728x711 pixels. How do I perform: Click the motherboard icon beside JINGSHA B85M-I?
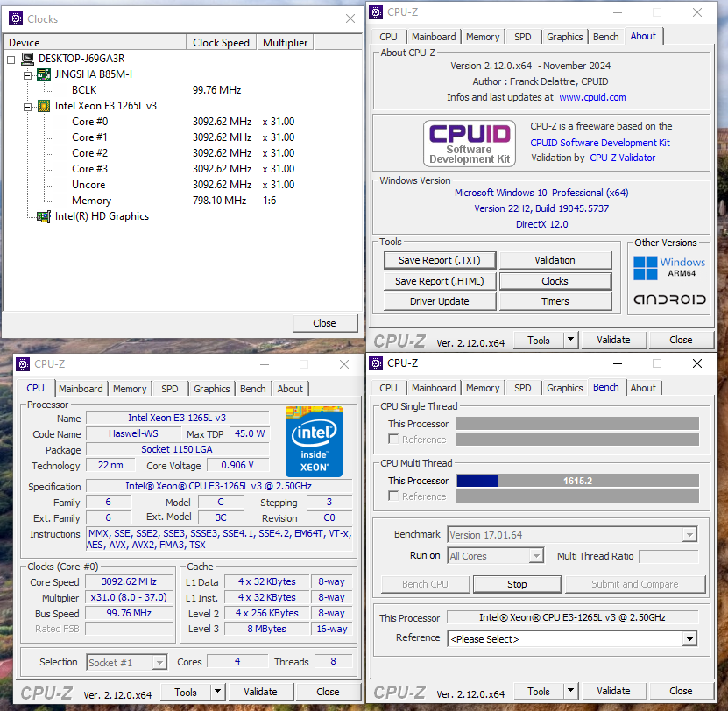pos(44,74)
